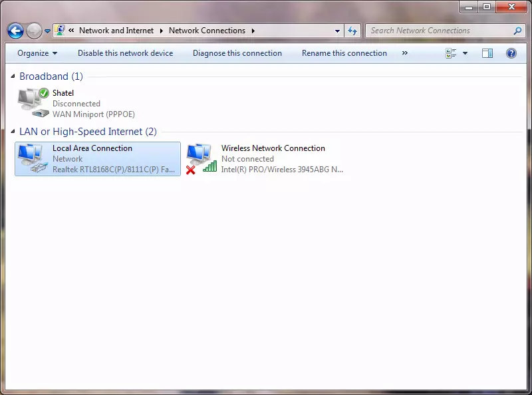Collapse the Broadband group
This screenshot has width=532, height=395.
[x=13, y=77]
